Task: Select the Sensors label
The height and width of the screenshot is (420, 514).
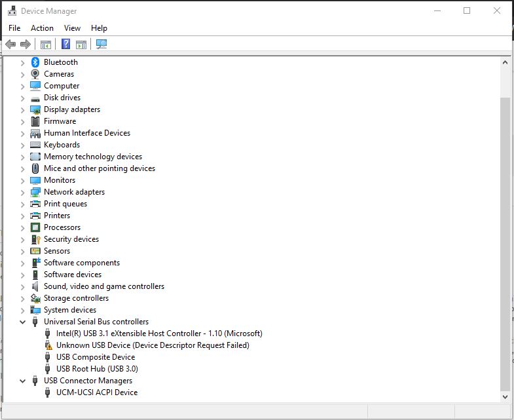Action: pyautogui.click(x=57, y=251)
